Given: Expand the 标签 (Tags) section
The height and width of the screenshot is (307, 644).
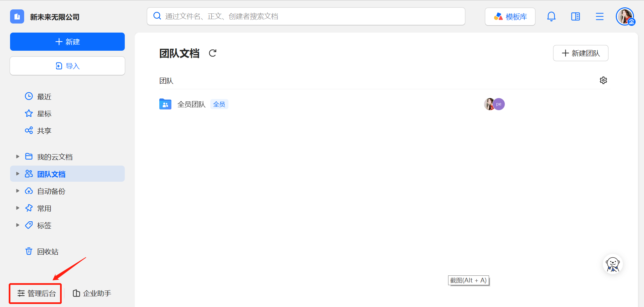Looking at the screenshot, I should point(17,225).
